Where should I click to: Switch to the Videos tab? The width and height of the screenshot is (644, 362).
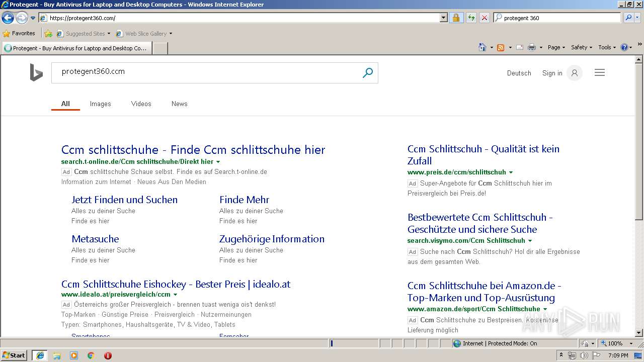(x=141, y=104)
